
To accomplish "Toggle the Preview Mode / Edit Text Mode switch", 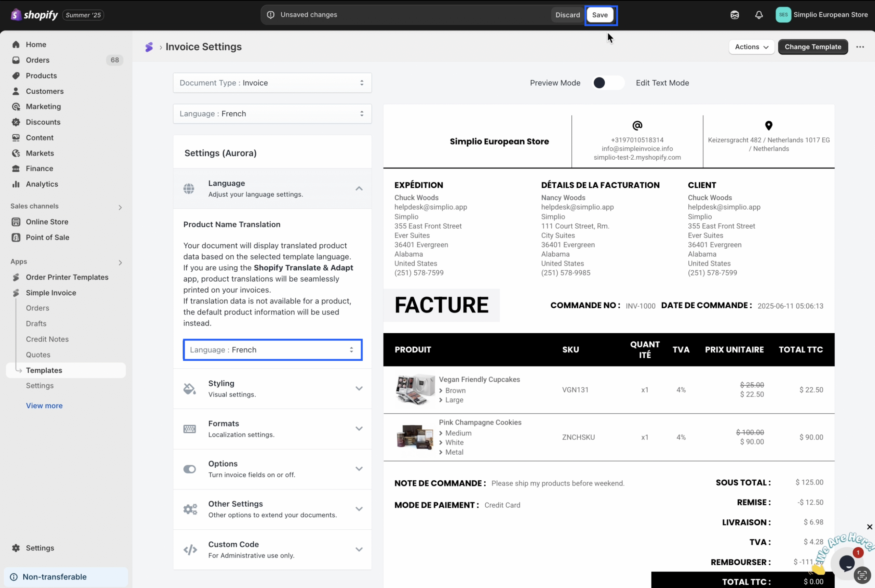I will [608, 83].
